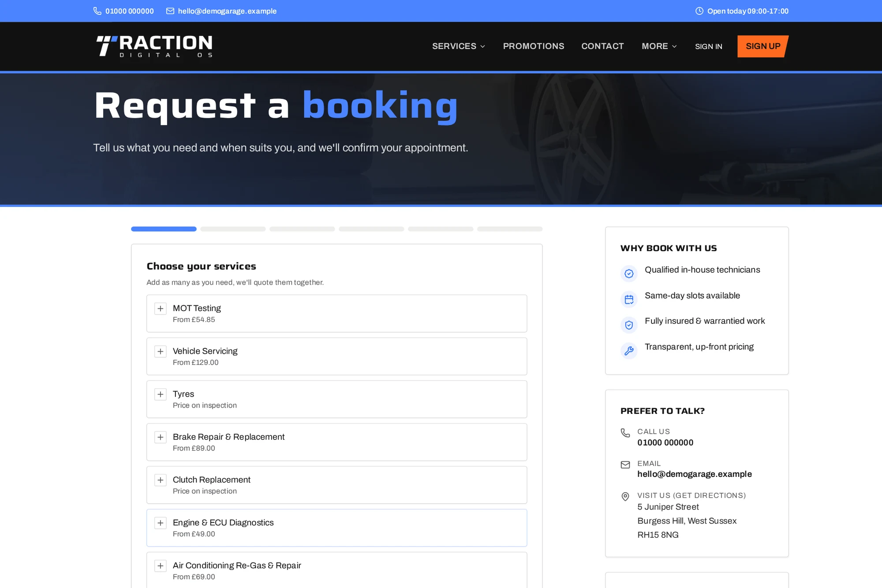Click the 'From £54.85' price text
Viewport: 882px width, 588px height.
(194, 319)
